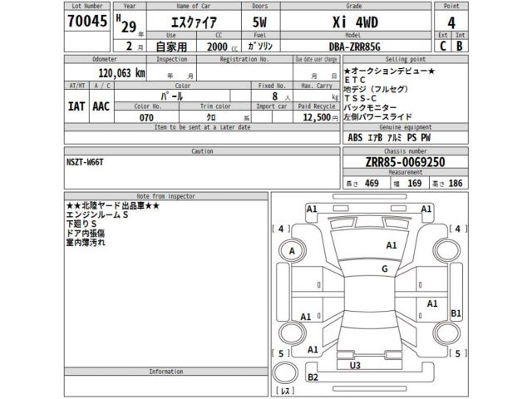Click the air conditioning value AAC

[x=101, y=106]
